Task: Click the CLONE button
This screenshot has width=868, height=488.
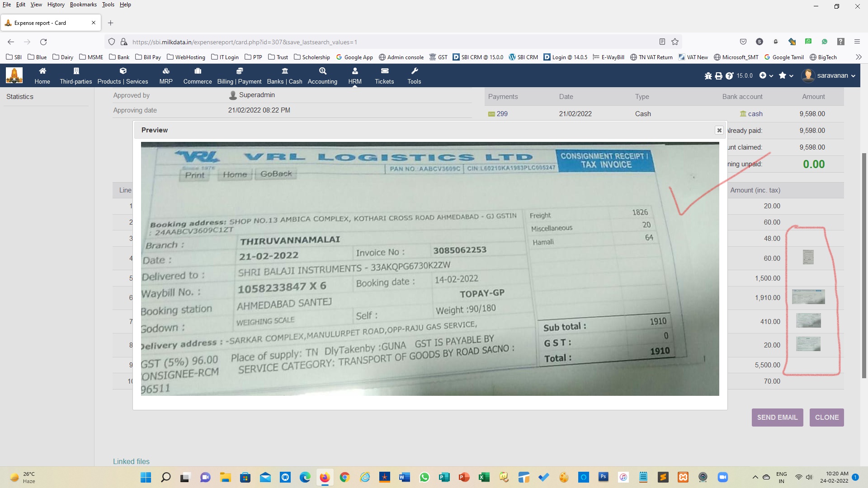Action: click(x=826, y=418)
